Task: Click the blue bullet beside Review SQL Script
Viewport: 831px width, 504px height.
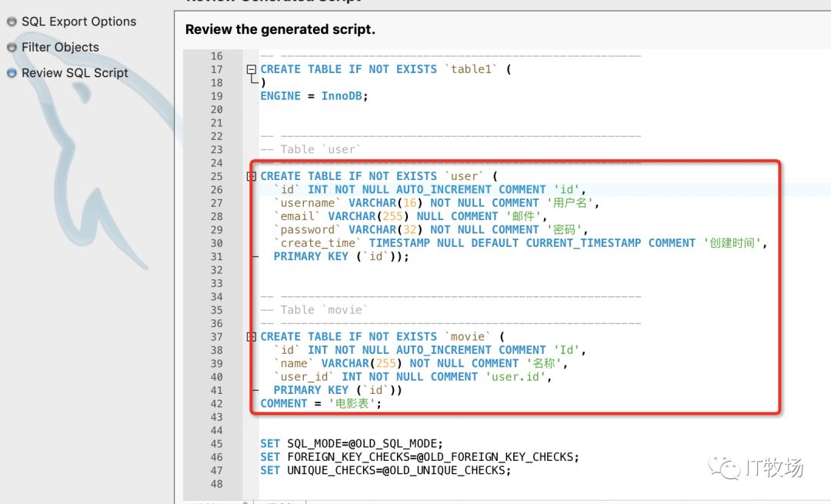Action: (11, 72)
